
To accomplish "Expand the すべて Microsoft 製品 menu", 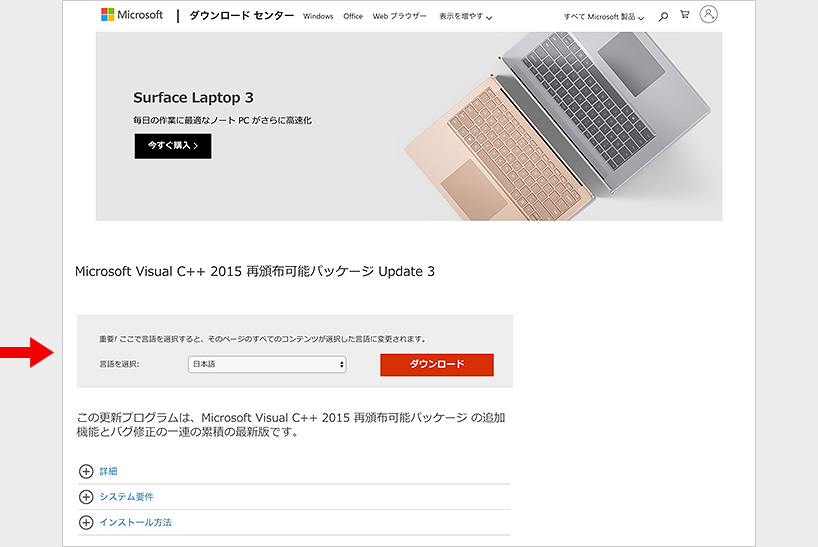I will (604, 17).
